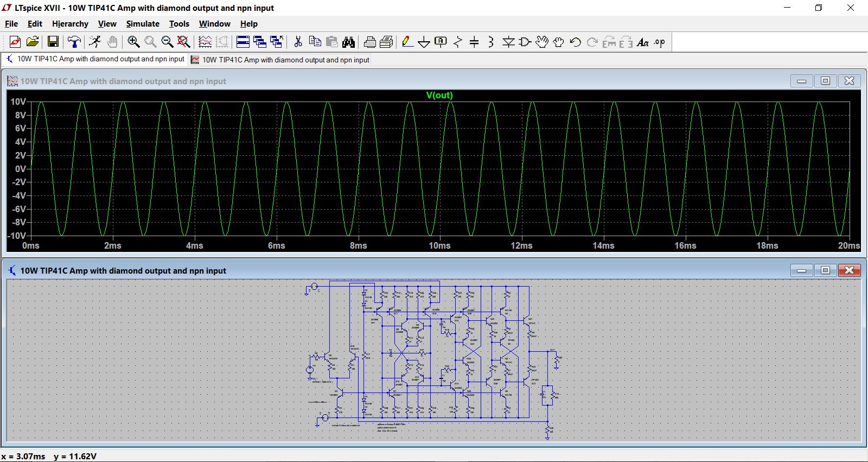Open the Window menu
868x462 pixels.
click(214, 24)
